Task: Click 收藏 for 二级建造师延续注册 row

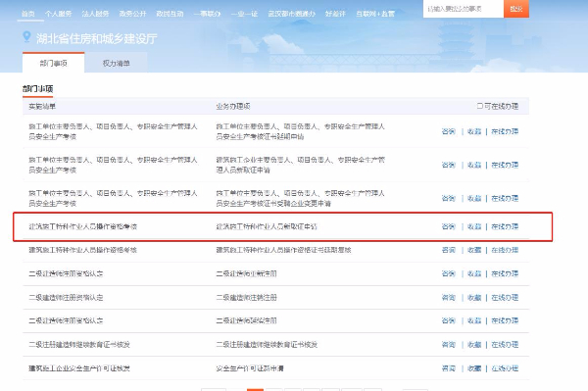Action: coord(474,320)
